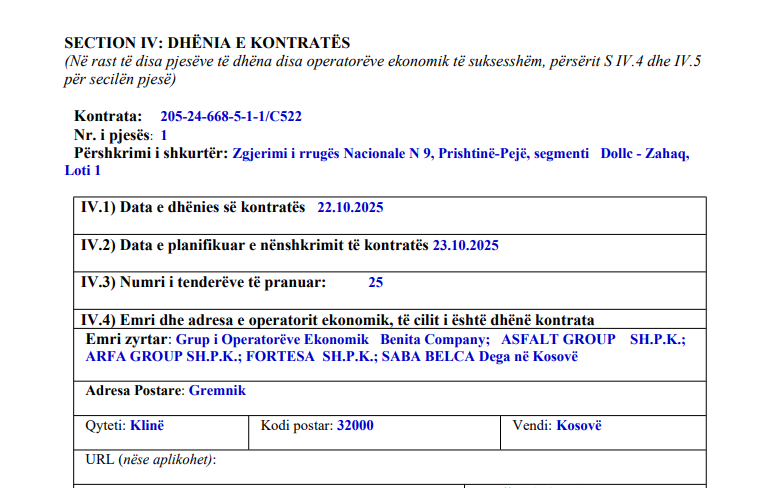This screenshot has width=776, height=488.
Task: Click the empty URL (nëse aplikohet) field
Action: tap(400, 460)
